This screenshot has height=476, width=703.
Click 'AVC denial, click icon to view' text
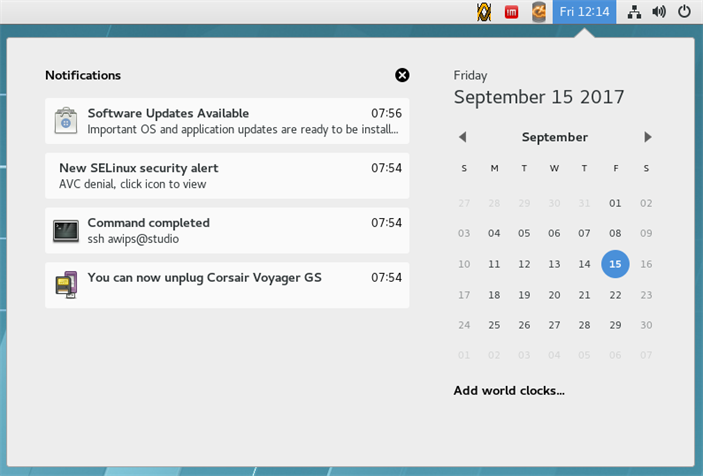pyautogui.click(x=133, y=184)
